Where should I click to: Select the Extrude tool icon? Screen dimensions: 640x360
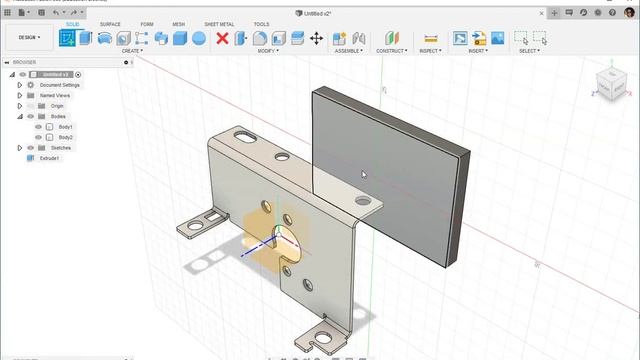(x=86, y=38)
